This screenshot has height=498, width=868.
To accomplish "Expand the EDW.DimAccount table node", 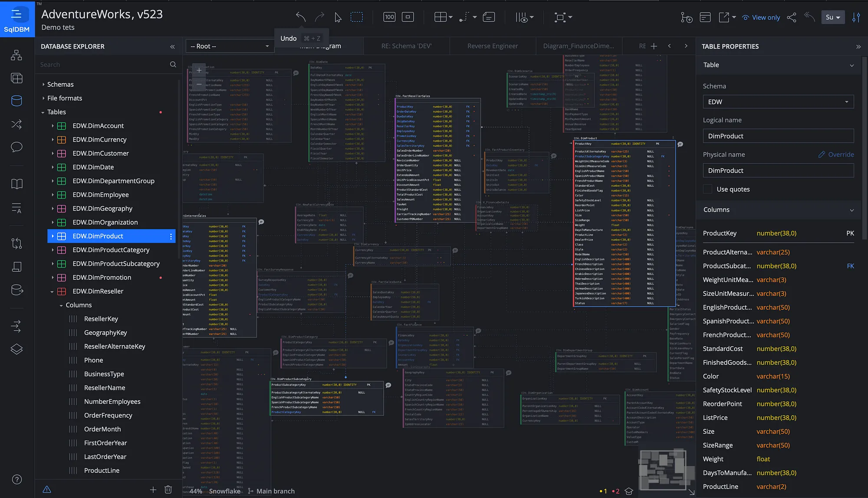I will (x=53, y=126).
